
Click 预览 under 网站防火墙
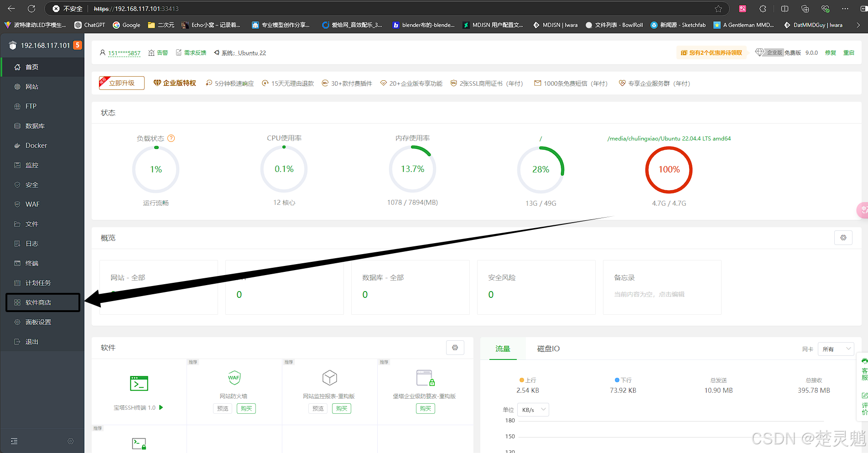point(223,408)
